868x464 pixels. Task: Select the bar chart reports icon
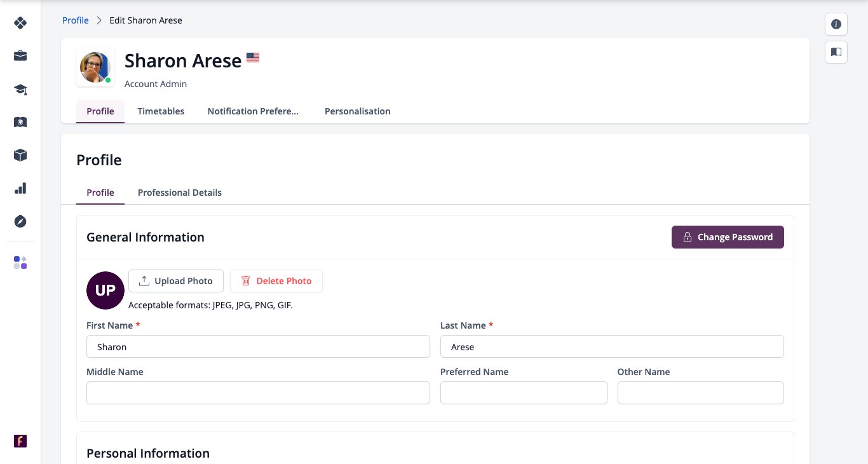point(20,188)
